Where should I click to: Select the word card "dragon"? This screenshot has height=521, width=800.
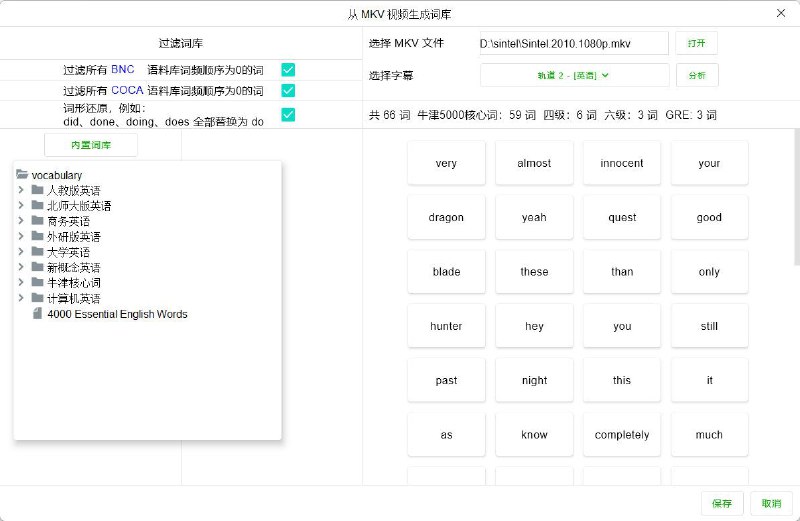pos(446,217)
